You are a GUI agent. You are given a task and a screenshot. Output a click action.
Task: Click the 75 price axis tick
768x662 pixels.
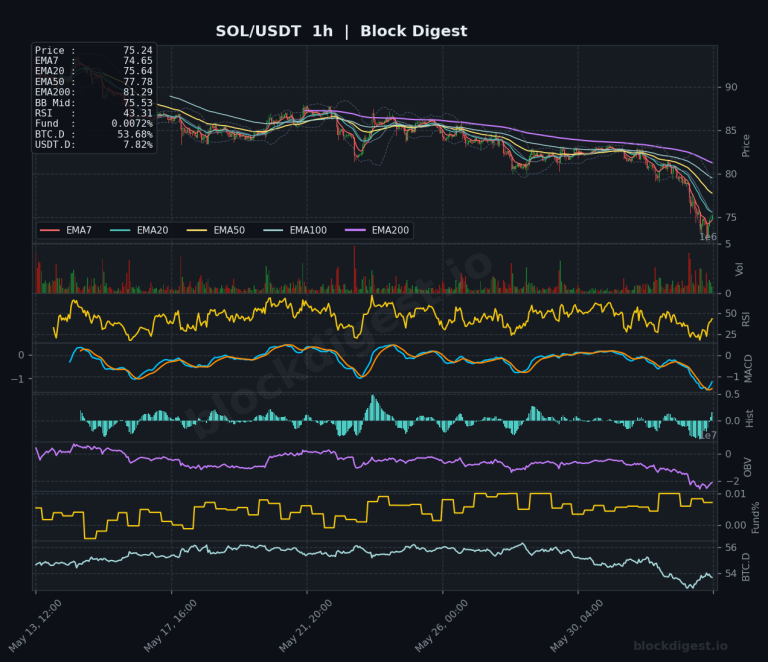(x=731, y=217)
